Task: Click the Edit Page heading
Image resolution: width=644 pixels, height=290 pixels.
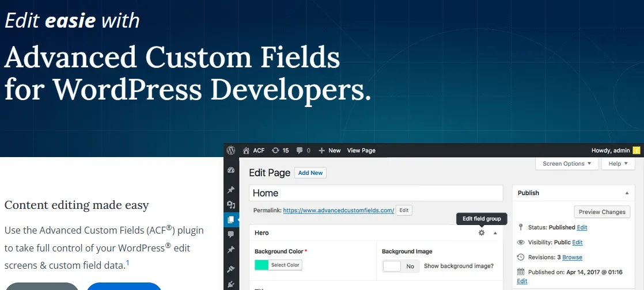Action: click(270, 173)
